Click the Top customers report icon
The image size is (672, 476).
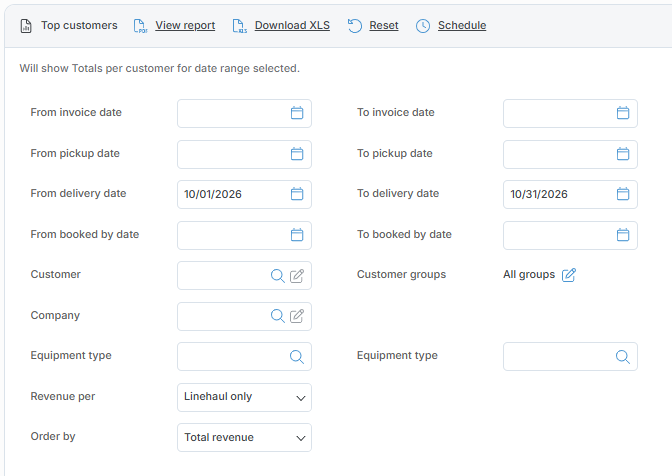[26, 26]
